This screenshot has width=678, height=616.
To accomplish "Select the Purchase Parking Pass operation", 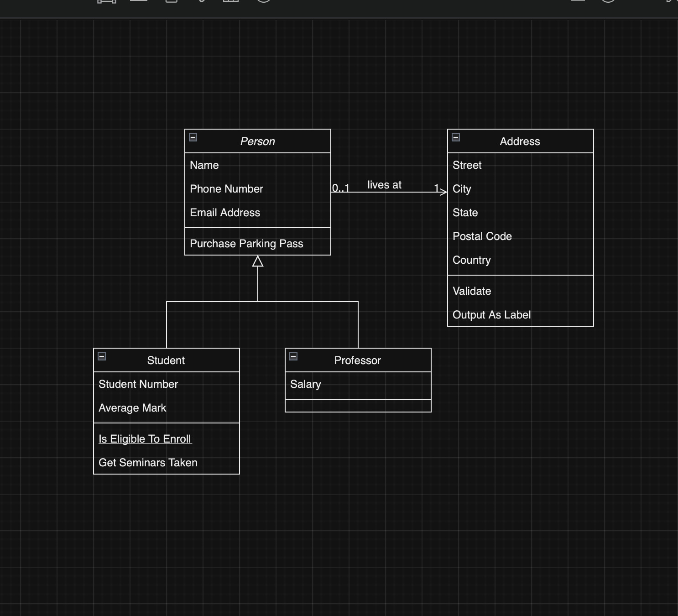I will [x=258, y=244].
